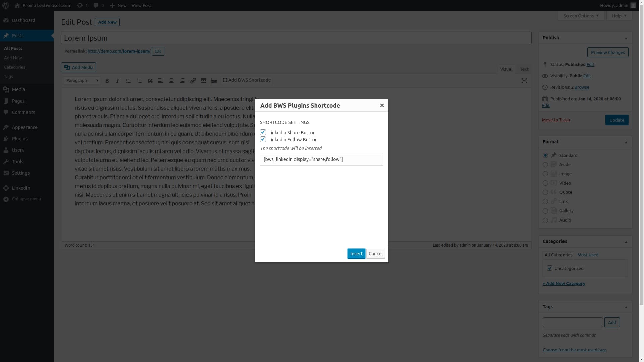This screenshot has height=362, width=644.
Task: Align text right
Action: [x=182, y=81]
